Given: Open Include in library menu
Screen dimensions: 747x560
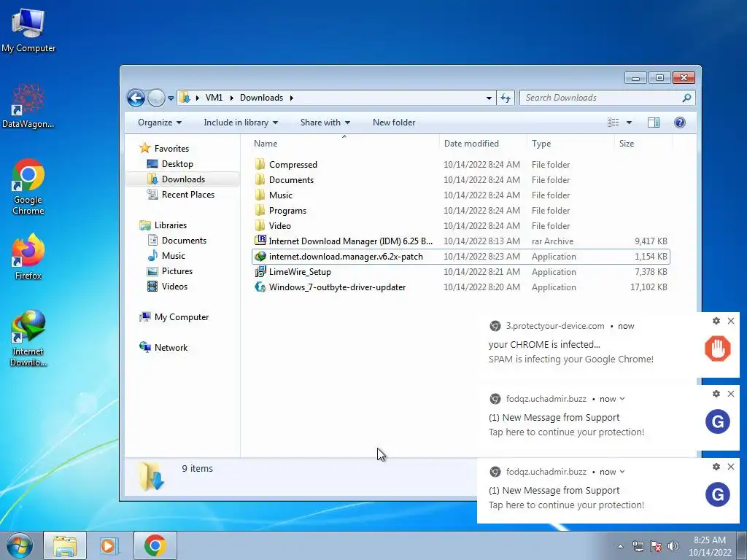Looking at the screenshot, I should tap(241, 122).
